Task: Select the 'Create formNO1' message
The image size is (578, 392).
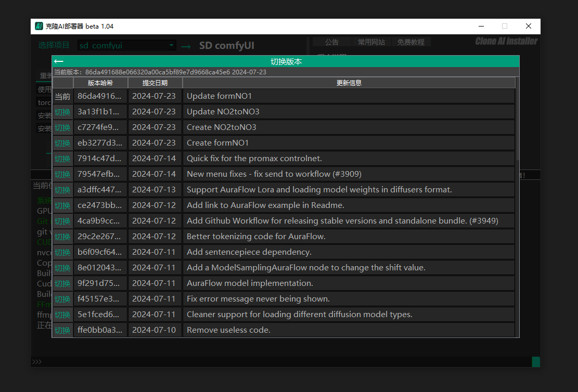Action: 217,143
